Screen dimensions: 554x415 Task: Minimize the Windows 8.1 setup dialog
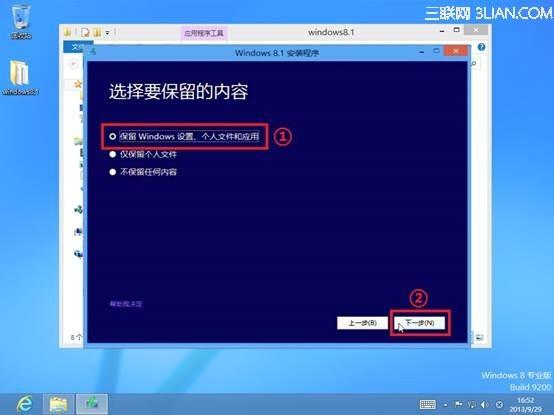tap(421, 52)
